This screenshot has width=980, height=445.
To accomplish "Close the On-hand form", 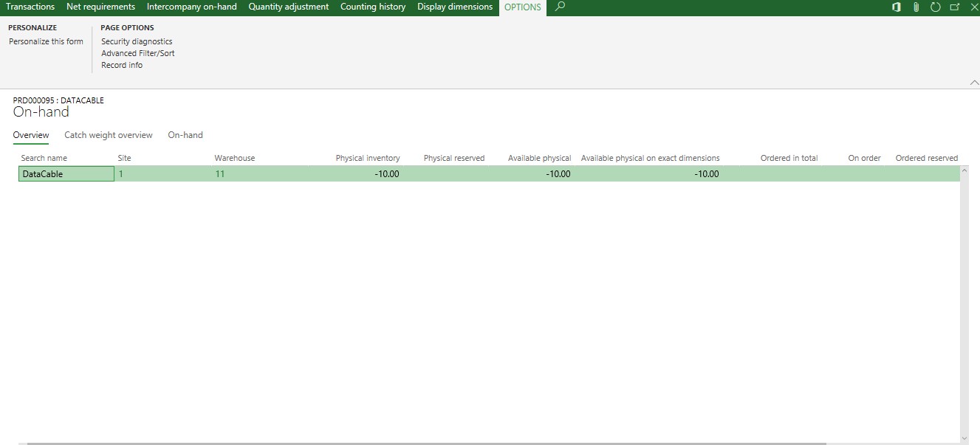I will tap(973, 7).
